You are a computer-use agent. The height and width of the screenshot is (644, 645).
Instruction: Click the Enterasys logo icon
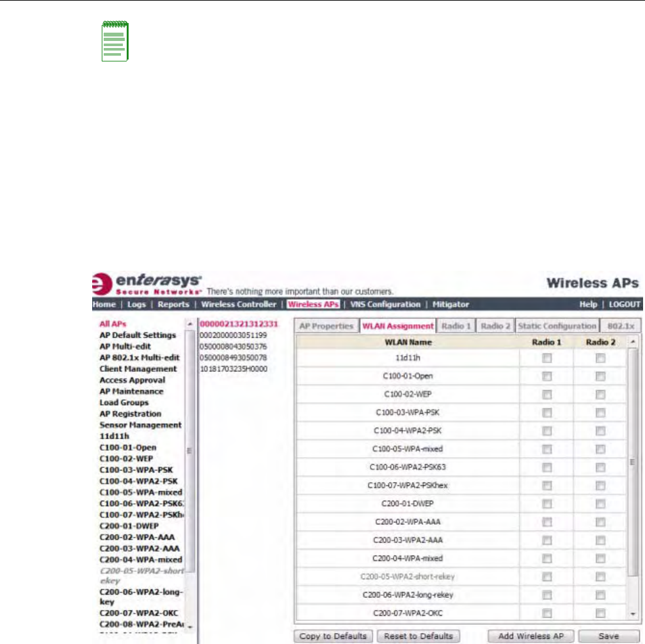(102, 284)
